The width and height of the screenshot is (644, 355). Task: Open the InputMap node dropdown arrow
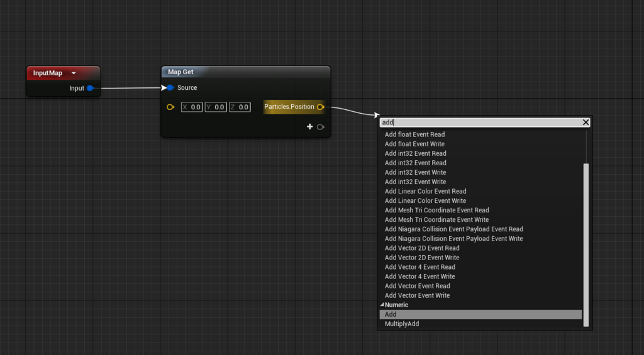point(74,73)
